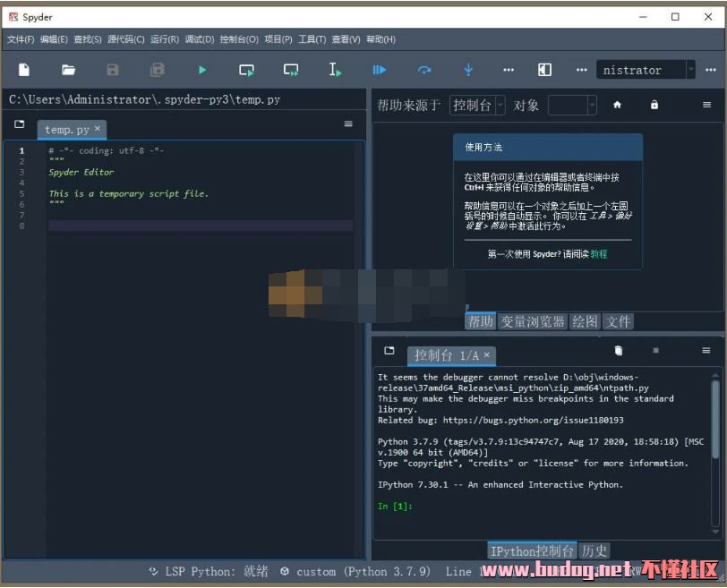Browse editor tabs icon beside temp.py
This screenshot has width=727, height=588.
(x=20, y=124)
